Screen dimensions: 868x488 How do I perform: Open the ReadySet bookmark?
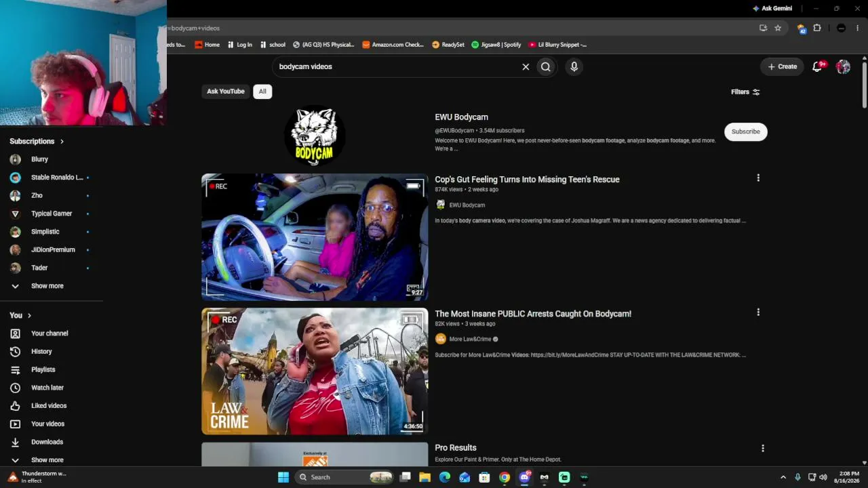coord(448,45)
